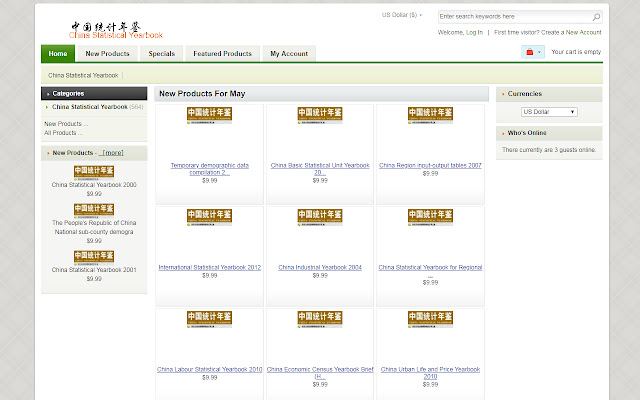
Task: Open the My Account tab
Action: tap(289, 53)
